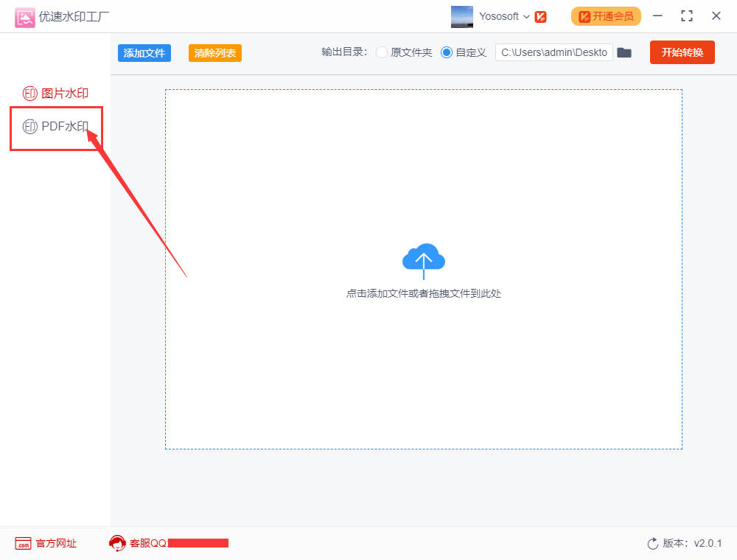Click the cloud upload icon

coord(424,261)
